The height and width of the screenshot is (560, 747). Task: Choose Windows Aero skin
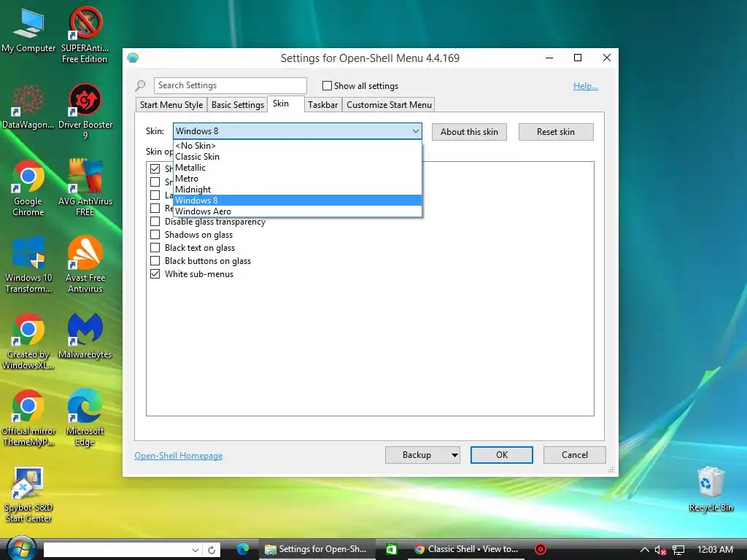tap(298, 211)
